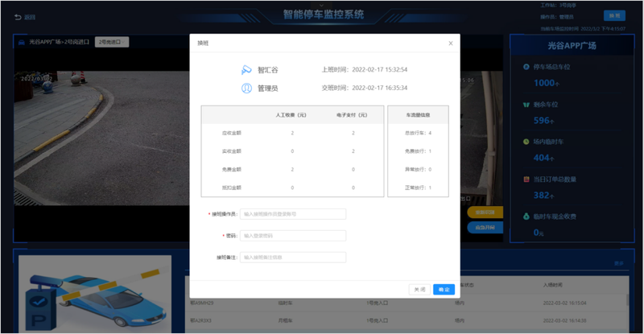
Task: Click entry time 2022-03-02 16:15:04 cell
Action: pos(565,303)
